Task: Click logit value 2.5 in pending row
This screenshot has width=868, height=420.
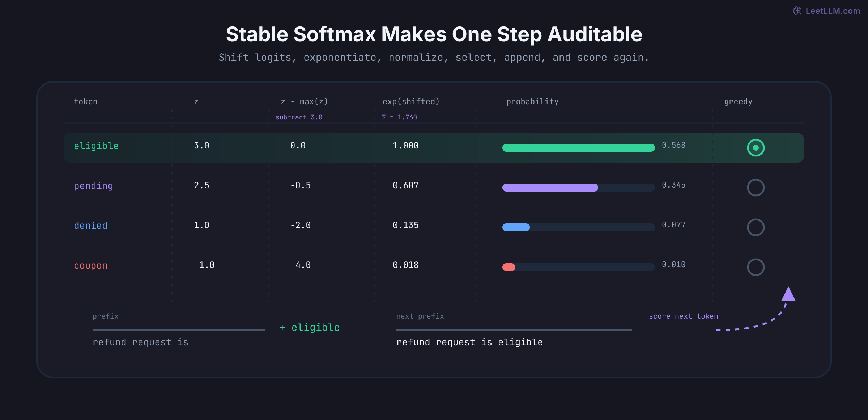Action: point(201,185)
